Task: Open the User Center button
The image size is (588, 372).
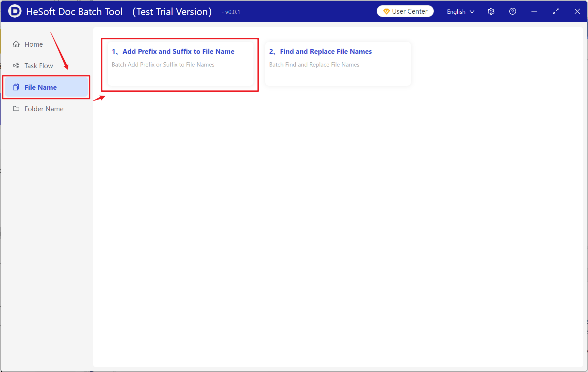Action: (x=405, y=11)
